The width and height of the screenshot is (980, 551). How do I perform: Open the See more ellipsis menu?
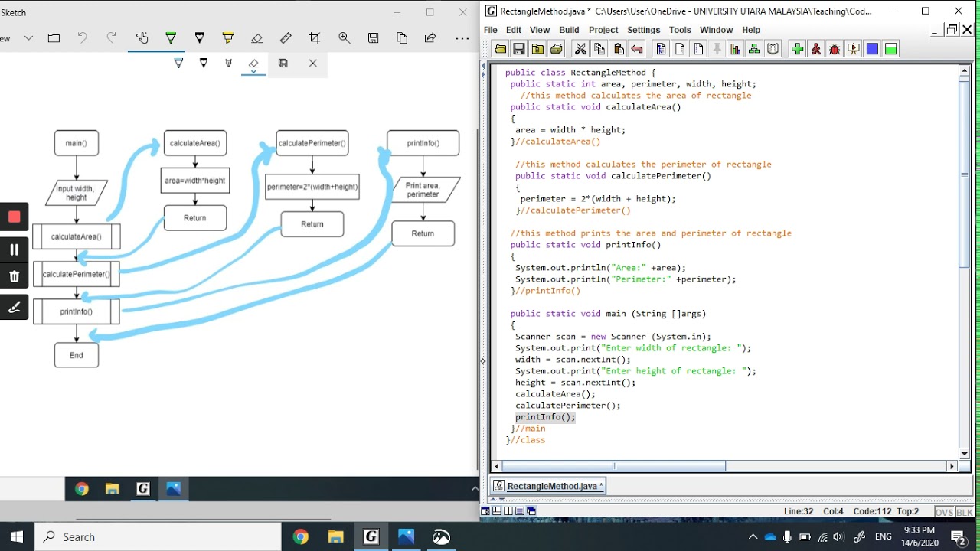pos(462,37)
